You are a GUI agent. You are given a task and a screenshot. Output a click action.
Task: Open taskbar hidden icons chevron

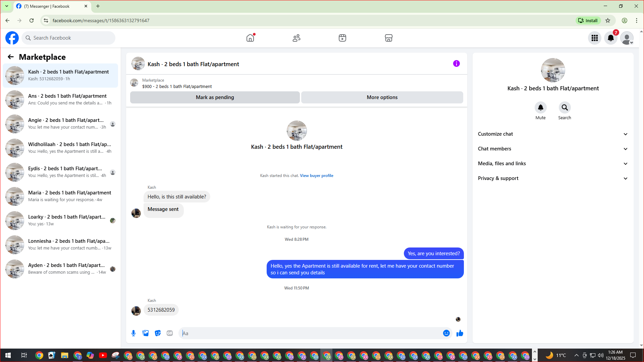(x=576, y=355)
